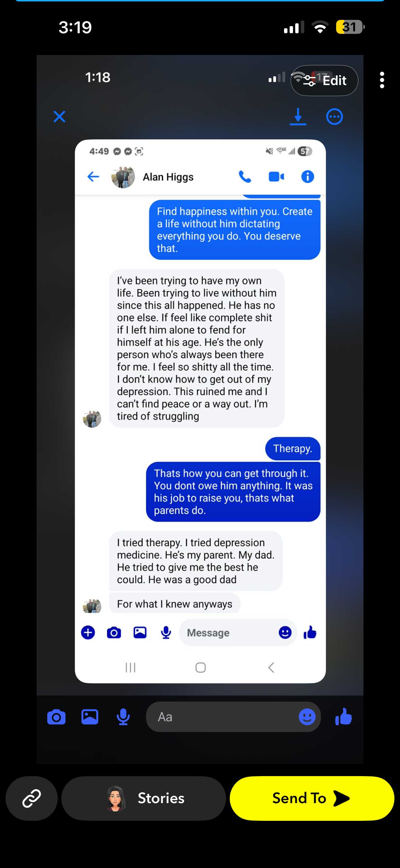Open more options circle with ellipsis icon
Screen dimensions: 400x868
[x=334, y=117]
